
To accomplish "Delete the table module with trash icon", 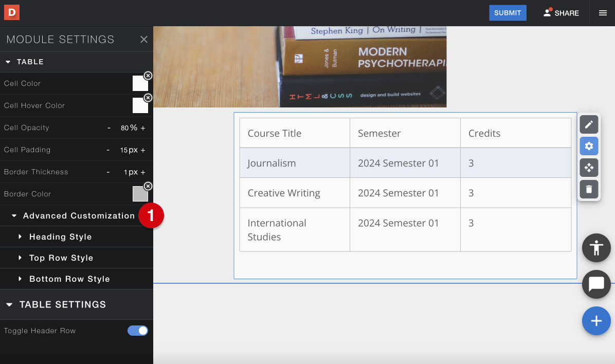I will point(589,189).
